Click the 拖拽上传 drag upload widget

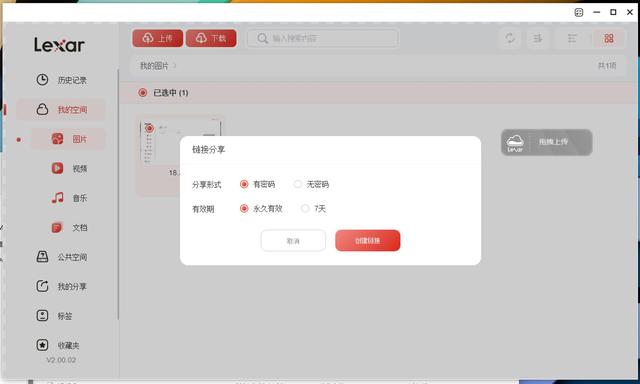(x=547, y=142)
